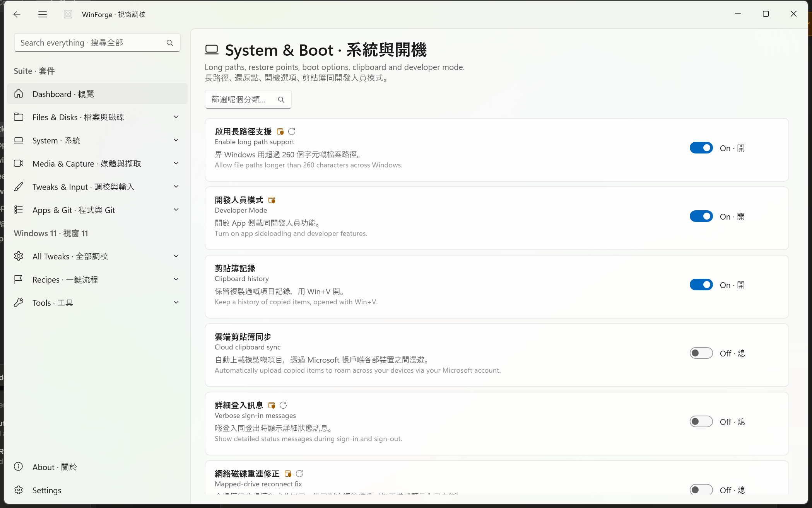This screenshot has width=812, height=508.
Task: Enable Cloud clipboard sync toggle
Action: coord(701,353)
